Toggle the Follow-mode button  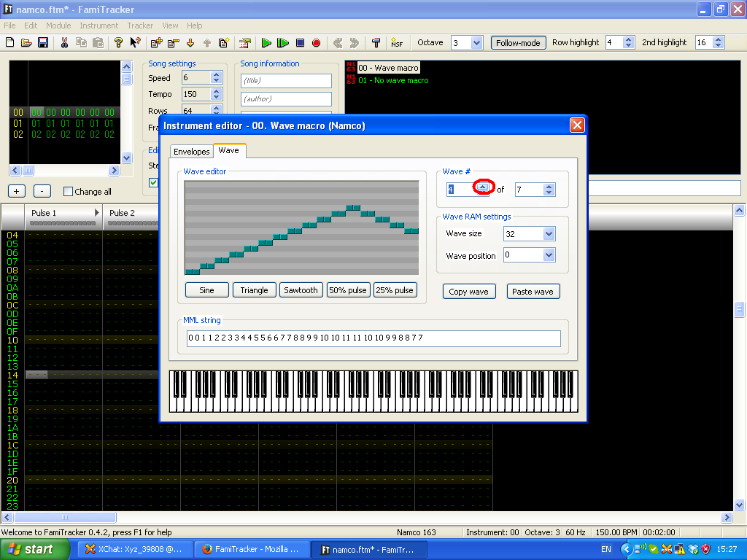518,43
